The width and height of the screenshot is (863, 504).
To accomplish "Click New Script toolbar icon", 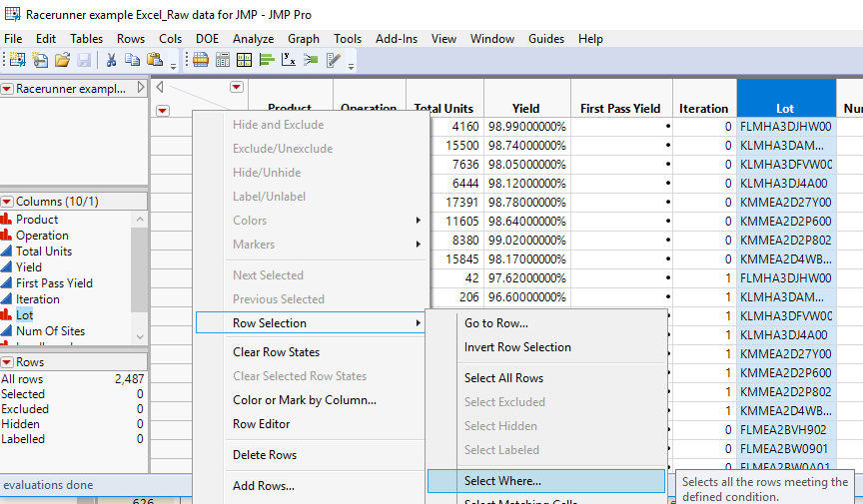I will [40, 60].
